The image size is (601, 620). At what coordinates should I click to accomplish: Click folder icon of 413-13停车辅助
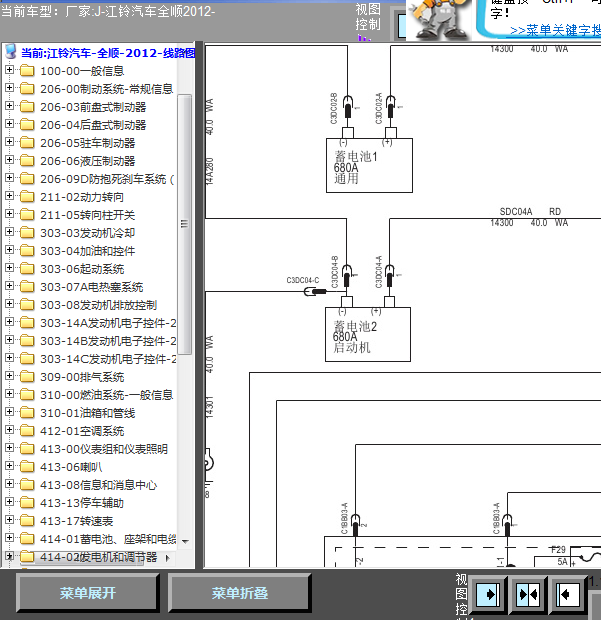pyautogui.click(x=27, y=503)
